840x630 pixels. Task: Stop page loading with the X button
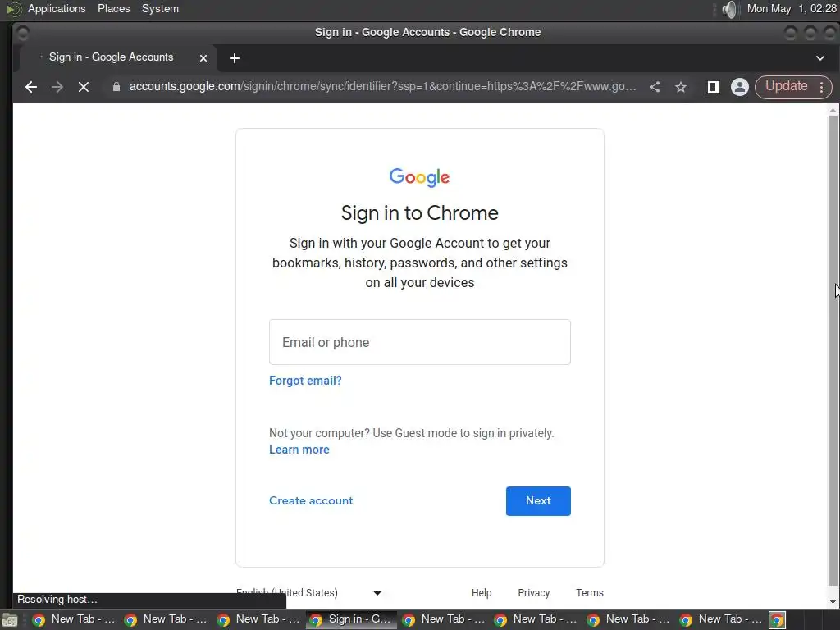coord(84,87)
